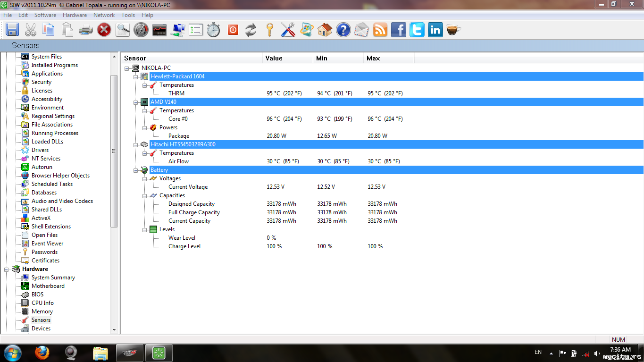Click the webcam icon on the taskbar
This screenshot has width=644, height=362.
(71, 353)
